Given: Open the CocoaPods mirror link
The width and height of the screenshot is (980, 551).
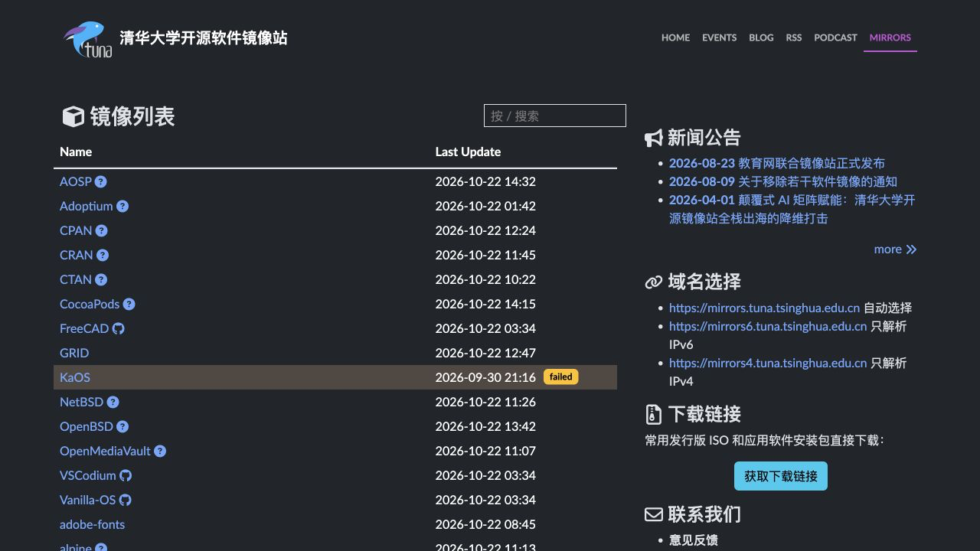Looking at the screenshot, I should pyautogui.click(x=90, y=304).
